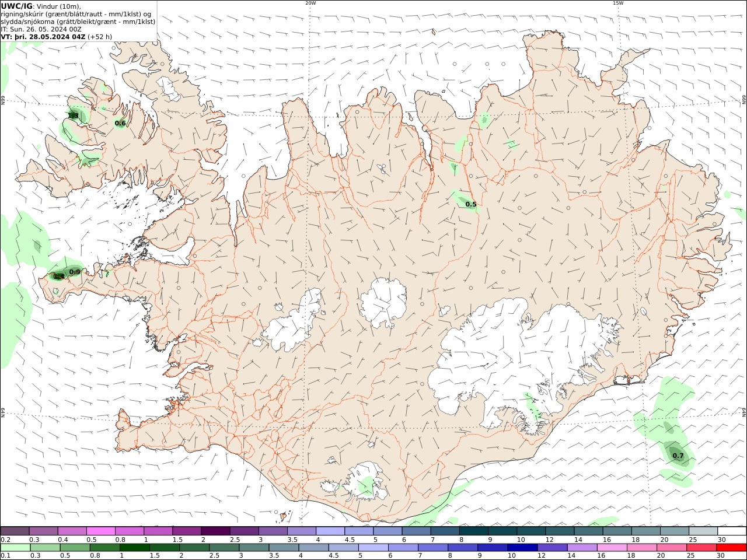This screenshot has width=747, height=560.
Task: Click the 'IT: Sun. 26. 05. 2024 00Z' line
Action: click(41, 29)
